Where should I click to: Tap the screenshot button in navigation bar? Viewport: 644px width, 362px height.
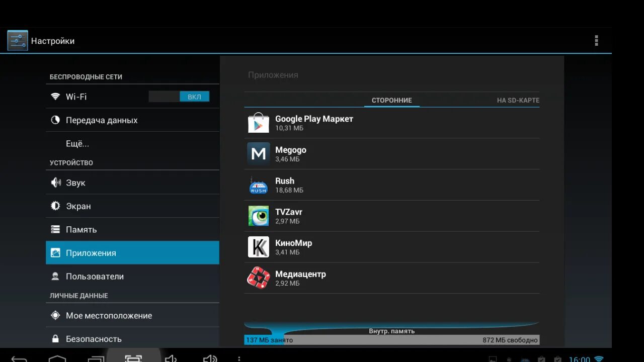pos(133,358)
